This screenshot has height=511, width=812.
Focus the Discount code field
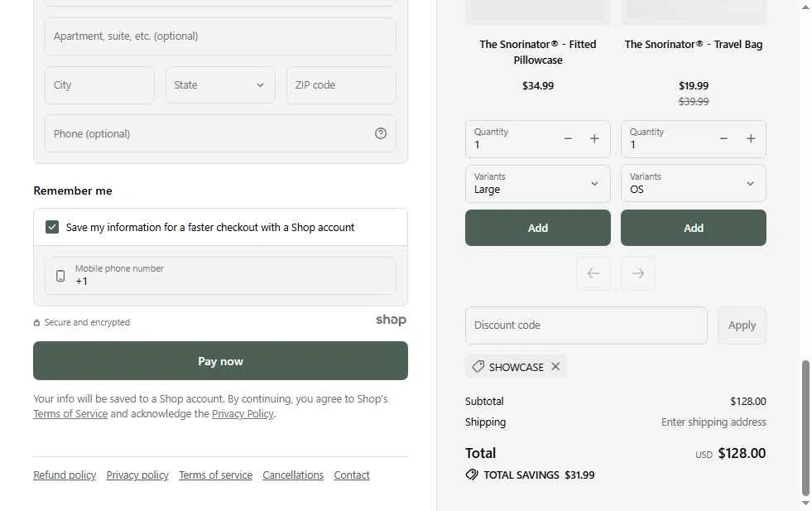click(586, 325)
